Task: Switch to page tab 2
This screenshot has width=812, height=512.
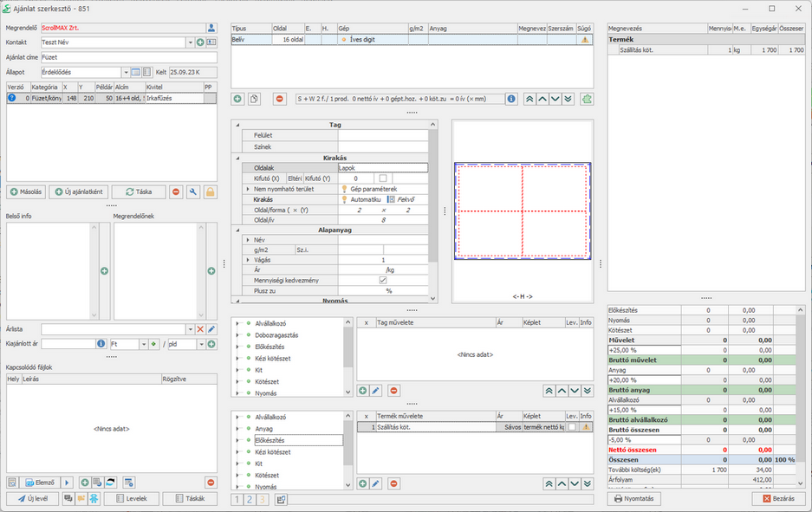Action: pyautogui.click(x=250, y=499)
